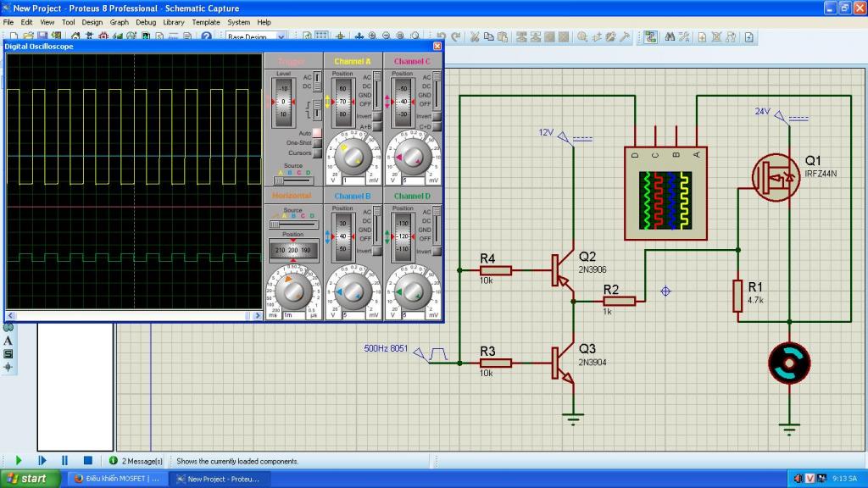Image resolution: width=868 pixels, height=488 pixels.
Task: Open the Windows Start button
Action: (25, 479)
